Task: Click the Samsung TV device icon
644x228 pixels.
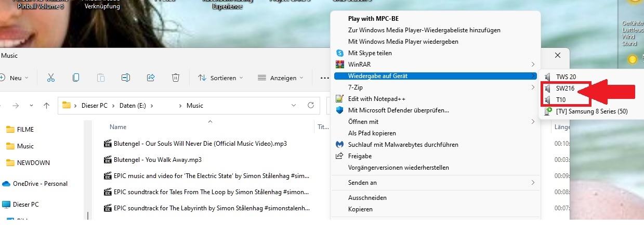Action: coord(548,111)
